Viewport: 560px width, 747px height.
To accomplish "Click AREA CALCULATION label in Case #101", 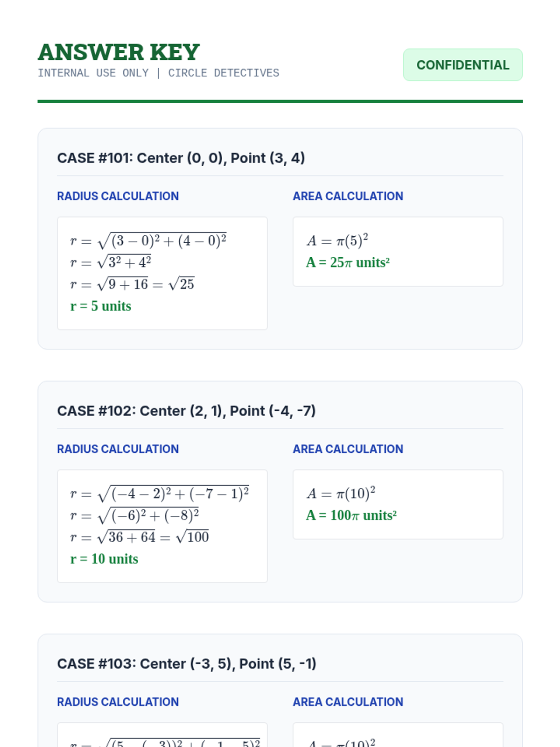I will coord(348,196).
